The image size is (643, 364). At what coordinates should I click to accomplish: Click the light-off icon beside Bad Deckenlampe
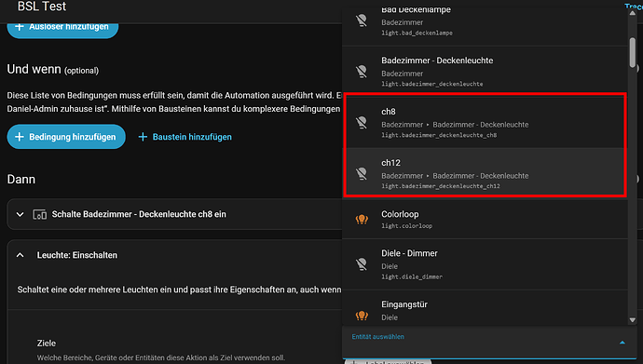[362, 20]
